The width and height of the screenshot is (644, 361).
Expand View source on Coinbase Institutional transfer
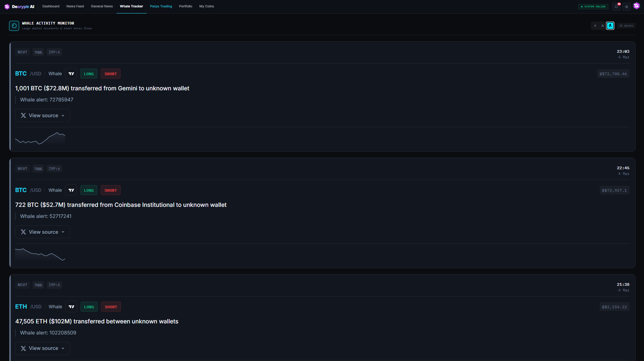(43, 232)
